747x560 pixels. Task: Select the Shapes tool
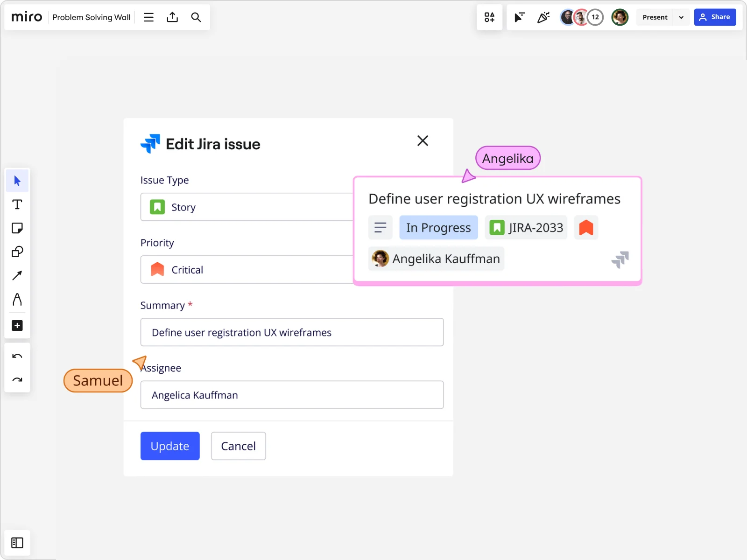17,252
